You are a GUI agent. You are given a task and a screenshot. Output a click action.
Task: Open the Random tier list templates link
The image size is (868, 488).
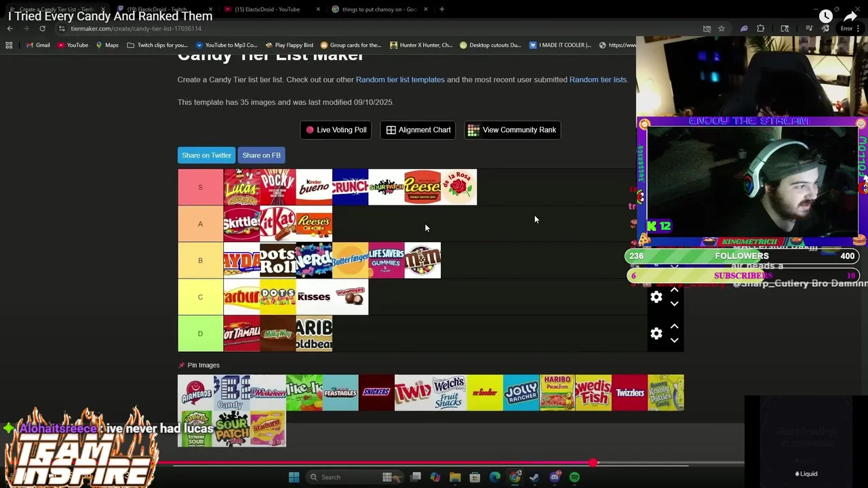(x=400, y=79)
